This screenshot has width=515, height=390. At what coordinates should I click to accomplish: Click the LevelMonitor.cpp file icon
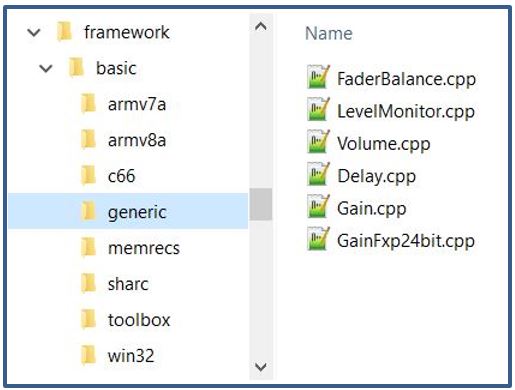[x=318, y=110]
